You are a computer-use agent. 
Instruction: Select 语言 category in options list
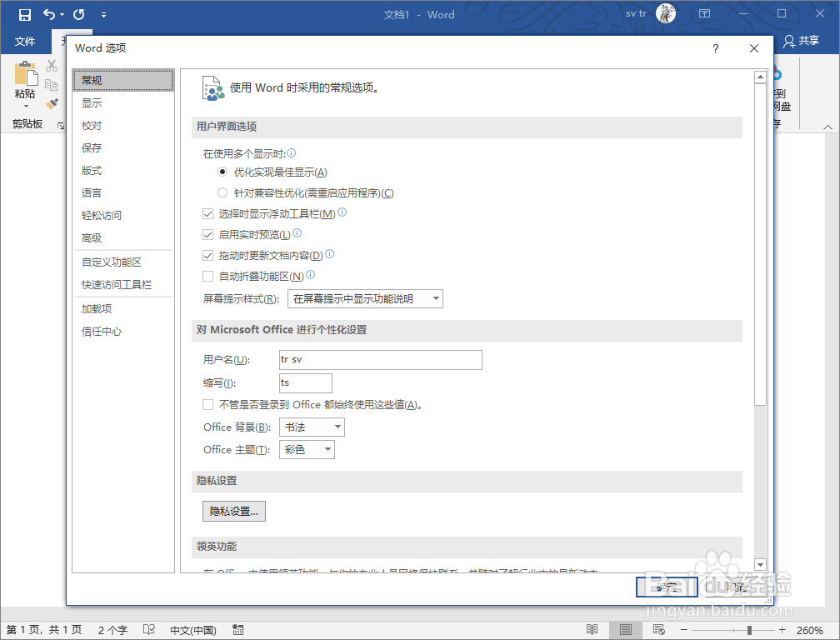coord(123,192)
